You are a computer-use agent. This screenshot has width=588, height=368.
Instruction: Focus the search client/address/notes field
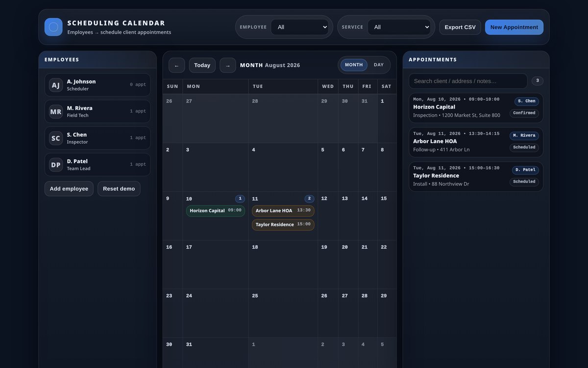(x=468, y=81)
